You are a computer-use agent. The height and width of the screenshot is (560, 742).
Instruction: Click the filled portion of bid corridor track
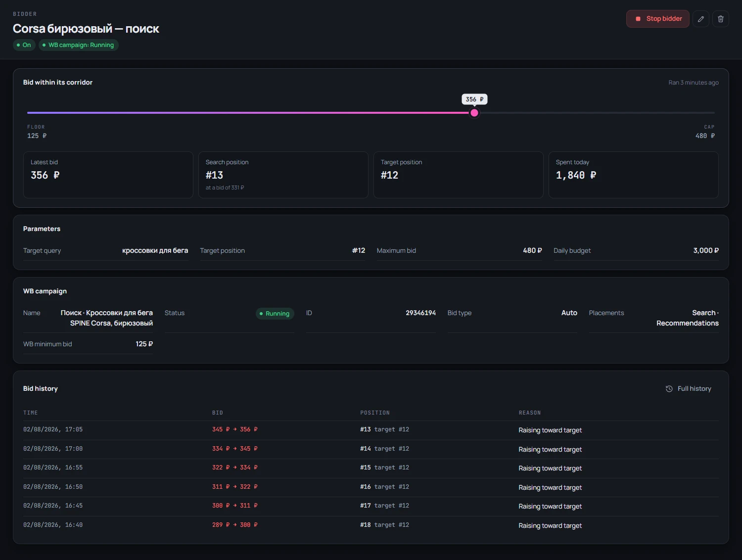(248, 113)
